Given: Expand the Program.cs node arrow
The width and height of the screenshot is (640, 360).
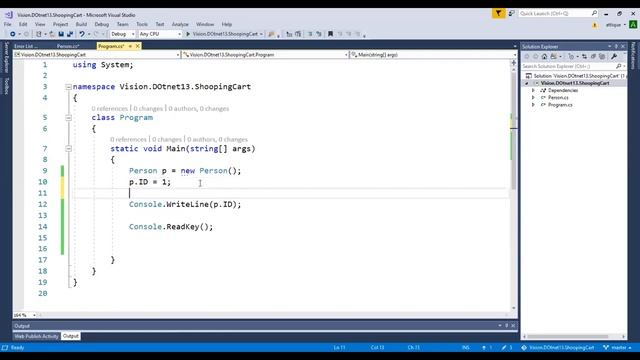Looking at the screenshot, I should point(533,105).
